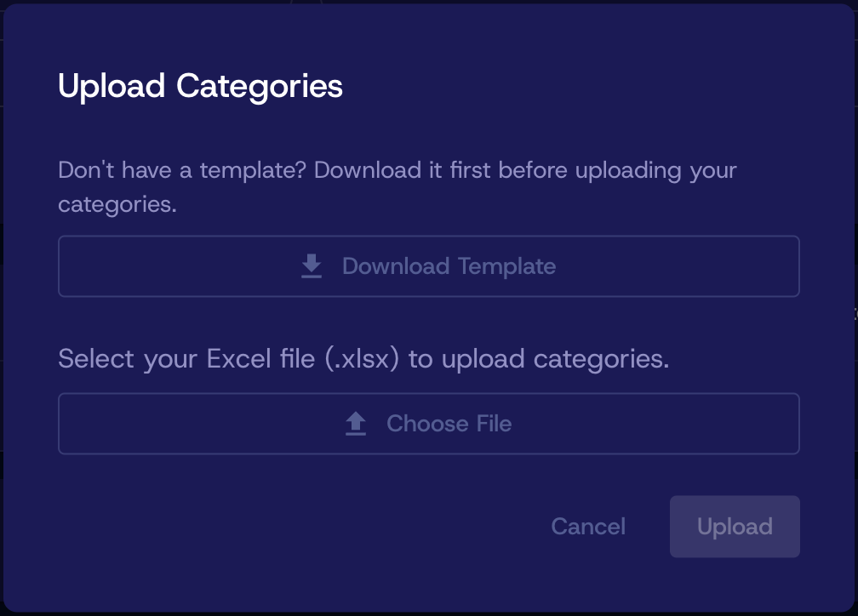Click "to upload categories." in the instruction line
The width and height of the screenshot is (858, 616).
pyautogui.click(x=539, y=359)
